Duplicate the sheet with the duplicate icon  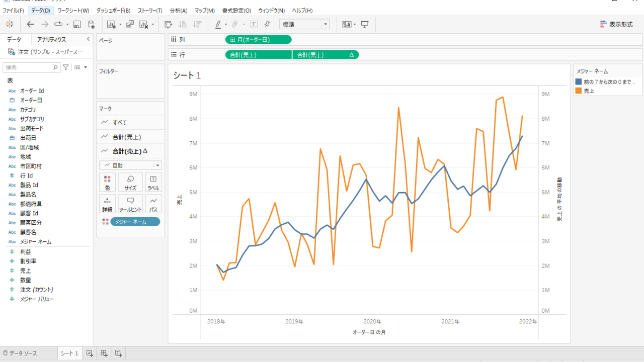click(x=130, y=24)
